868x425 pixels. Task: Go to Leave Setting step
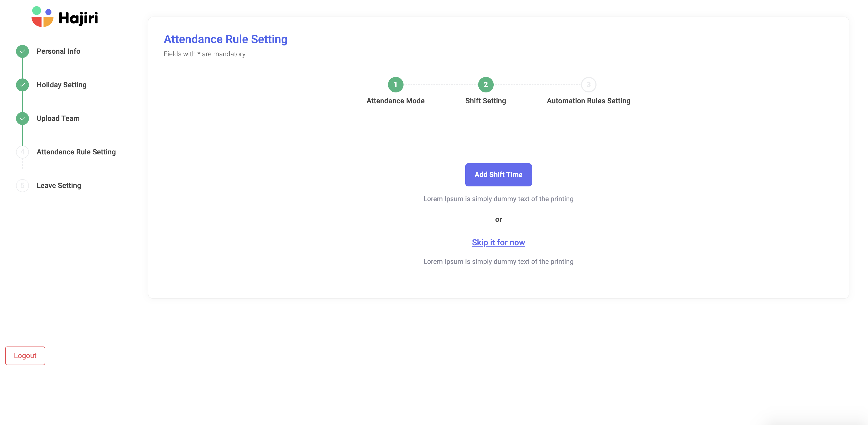(59, 186)
